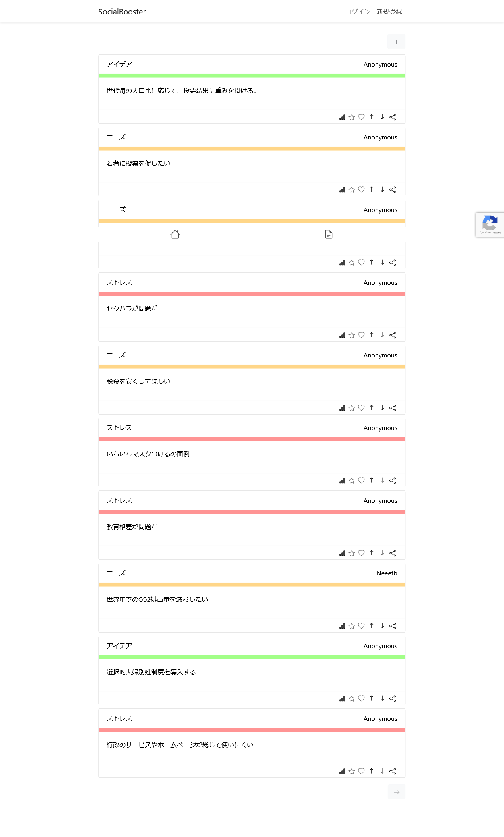Open the home icon in navigation bar
Viewport: 504px width, 837px height.
pos(175,234)
